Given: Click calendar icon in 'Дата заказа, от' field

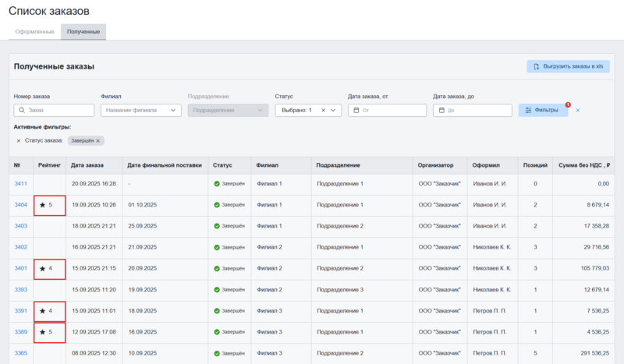Looking at the screenshot, I should click(356, 111).
